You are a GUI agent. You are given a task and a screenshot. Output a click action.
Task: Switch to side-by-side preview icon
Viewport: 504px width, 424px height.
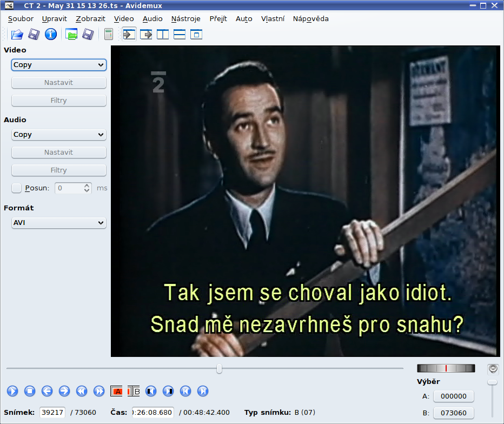click(163, 34)
